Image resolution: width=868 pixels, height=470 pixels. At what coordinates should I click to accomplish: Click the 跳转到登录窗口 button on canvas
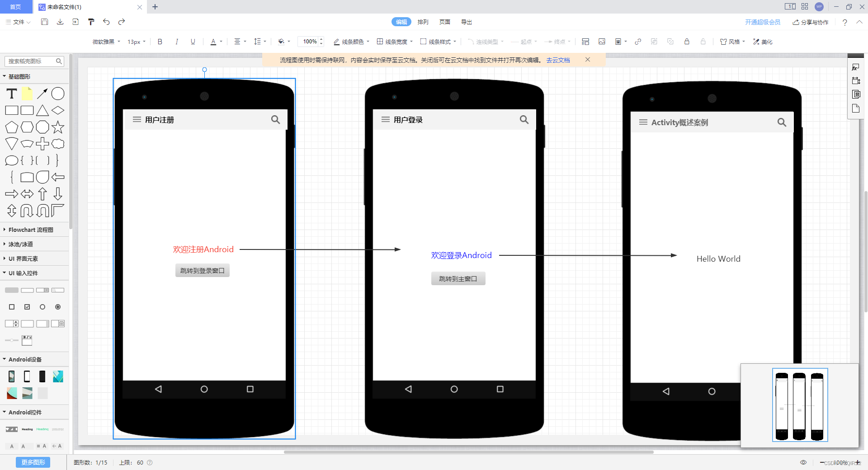[x=203, y=270]
